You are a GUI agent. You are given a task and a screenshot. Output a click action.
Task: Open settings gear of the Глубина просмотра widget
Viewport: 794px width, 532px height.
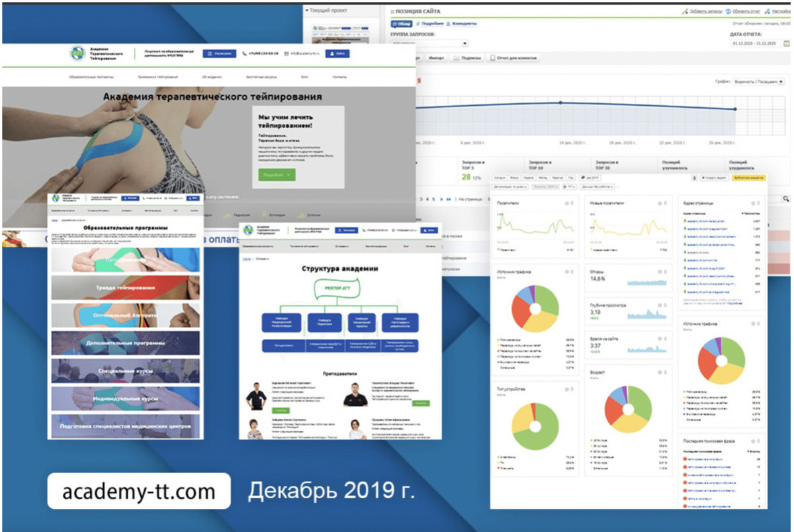tap(659, 305)
